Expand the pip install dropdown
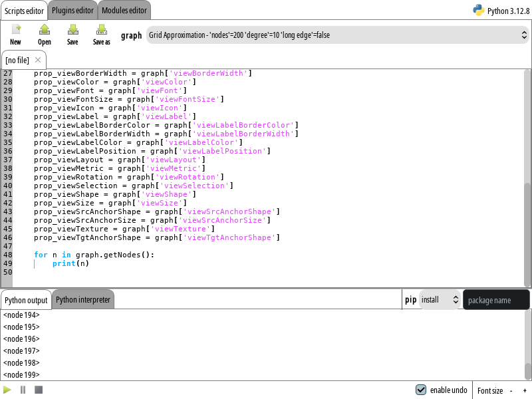Screen dimensions: 532x399 coord(440,300)
